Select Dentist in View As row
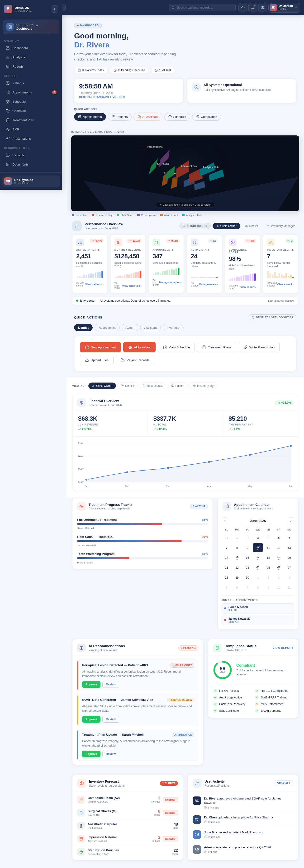Screen dimensions: 304x868 (x=127, y=386)
